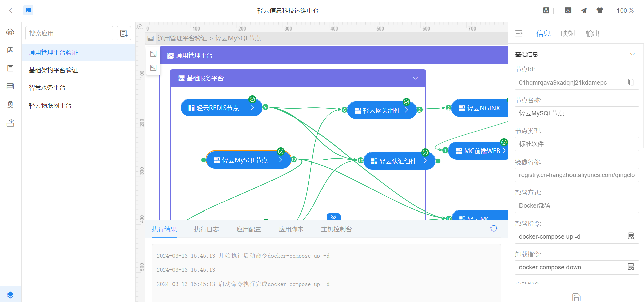
Task: Collapse the 基础信息 section chevron
Action: click(x=632, y=54)
